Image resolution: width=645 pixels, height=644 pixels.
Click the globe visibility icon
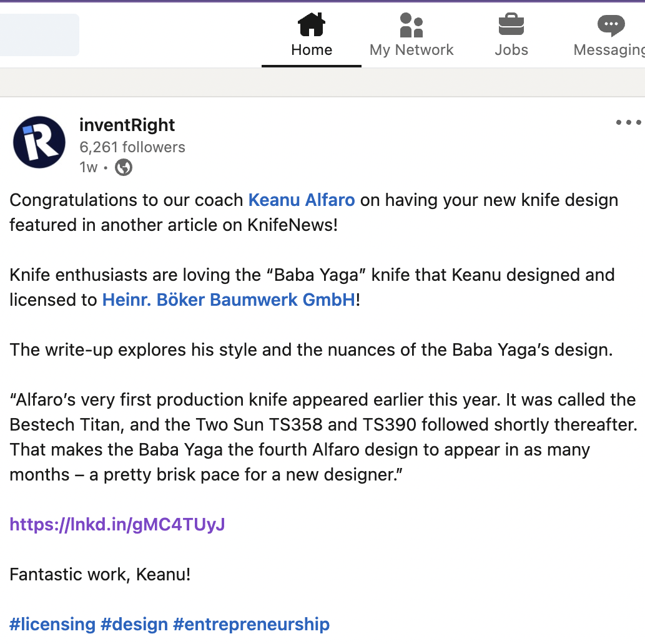click(x=124, y=167)
